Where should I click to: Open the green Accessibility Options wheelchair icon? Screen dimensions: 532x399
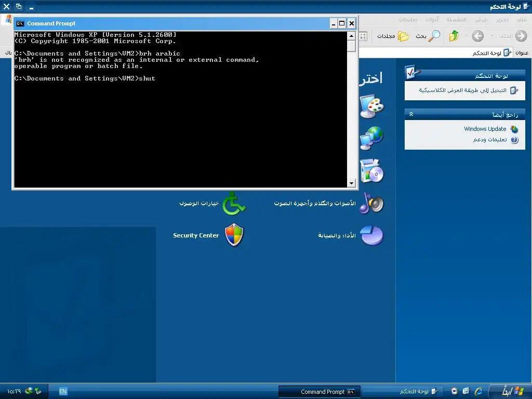[234, 203]
